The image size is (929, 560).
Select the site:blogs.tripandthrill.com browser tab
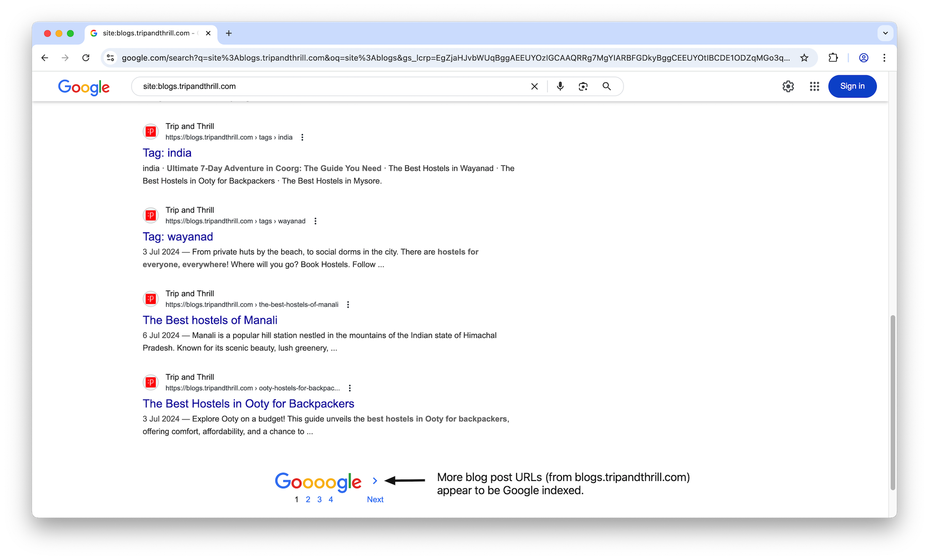tap(151, 33)
